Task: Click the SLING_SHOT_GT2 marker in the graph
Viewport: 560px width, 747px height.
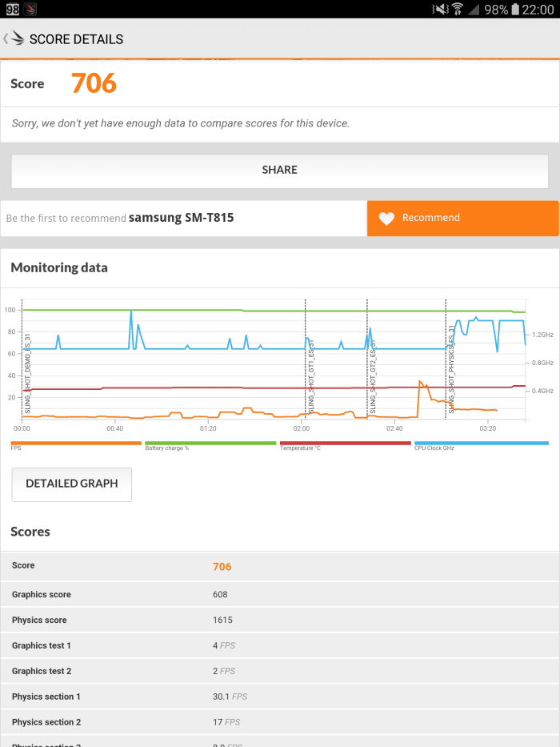Action: 373,376
